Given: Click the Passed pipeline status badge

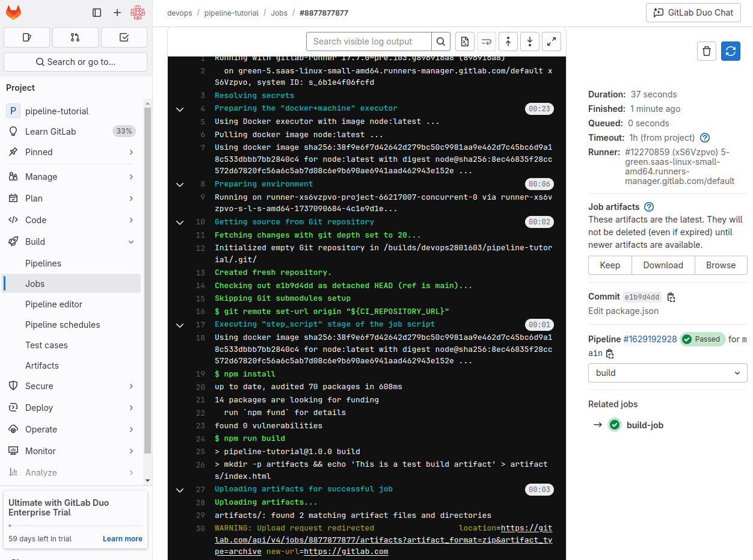Looking at the screenshot, I should (702, 339).
